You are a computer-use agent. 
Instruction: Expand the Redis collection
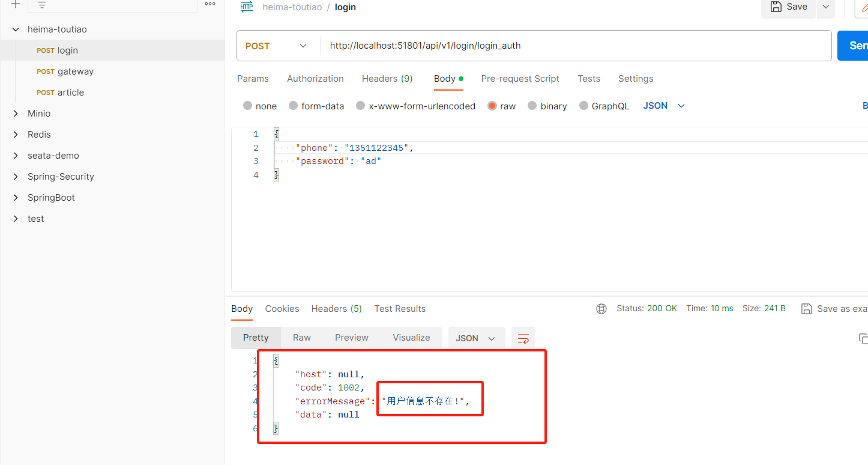pyautogui.click(x=16, y=135)
